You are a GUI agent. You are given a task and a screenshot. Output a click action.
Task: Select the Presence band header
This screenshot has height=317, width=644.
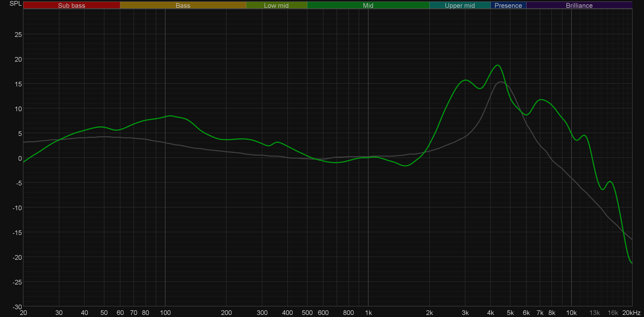pyautogui.click(x=508, y=5)
